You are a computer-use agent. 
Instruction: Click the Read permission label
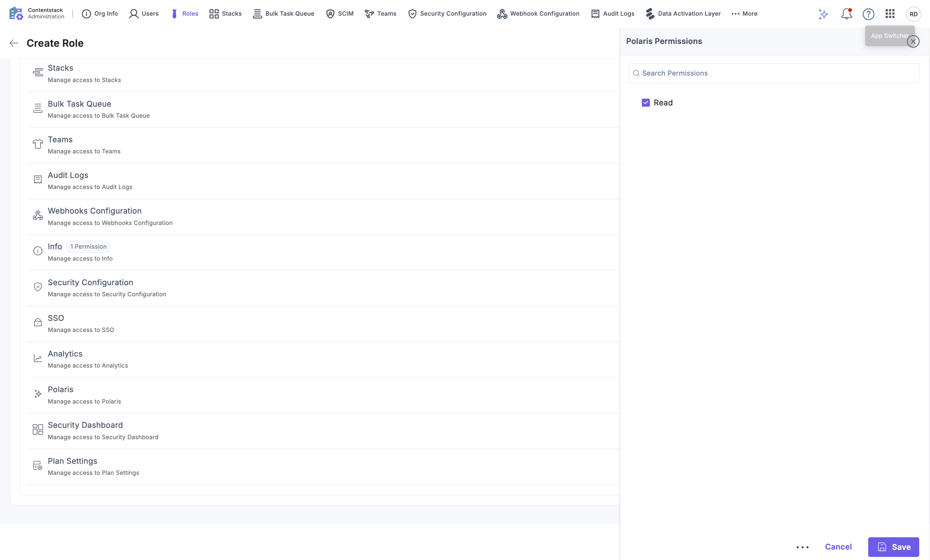click(663, 103)
